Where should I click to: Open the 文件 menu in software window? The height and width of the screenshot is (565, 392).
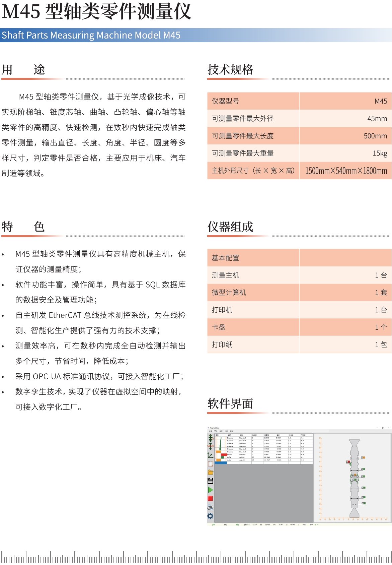(211, 431)
